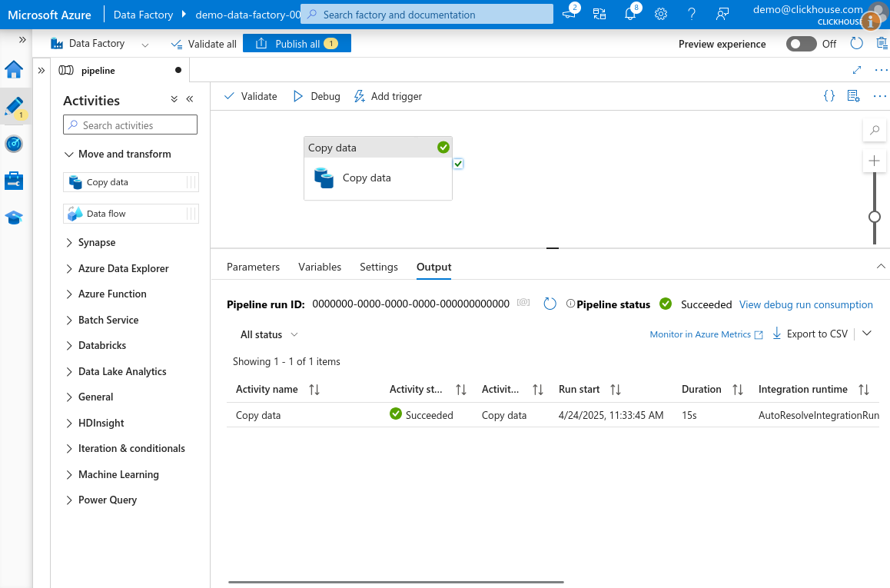Click the notifications bell icon
This screenshot has height=588, width=890.
tap(630, 15)
